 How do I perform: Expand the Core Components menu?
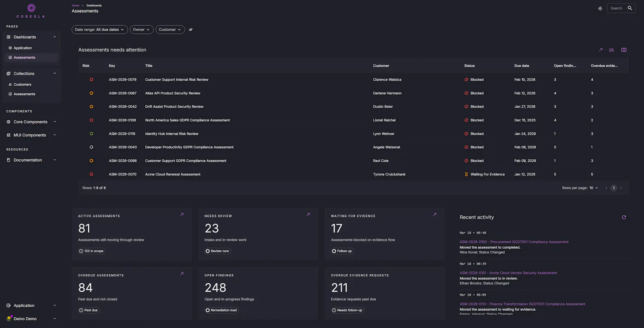point(31,122)
